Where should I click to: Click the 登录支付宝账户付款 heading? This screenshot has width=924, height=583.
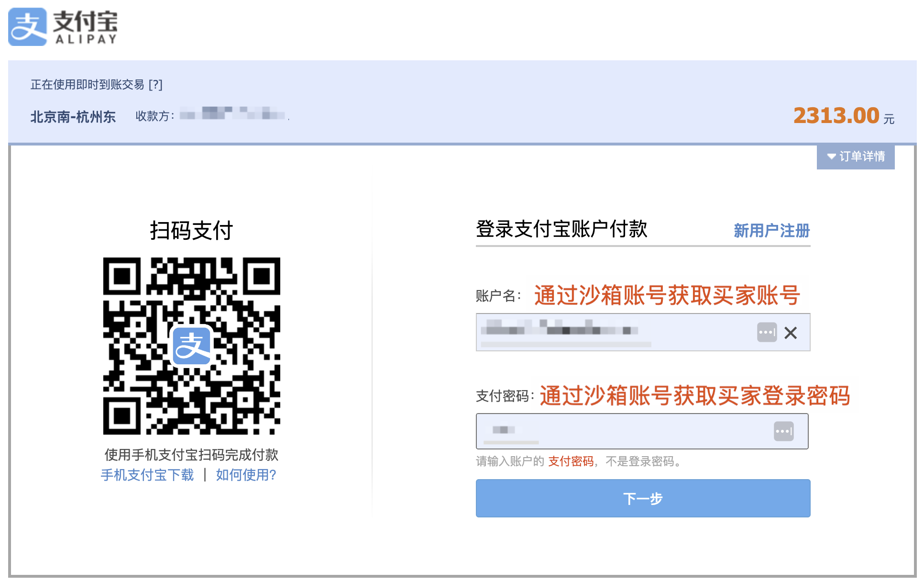(x=561, y=229)
